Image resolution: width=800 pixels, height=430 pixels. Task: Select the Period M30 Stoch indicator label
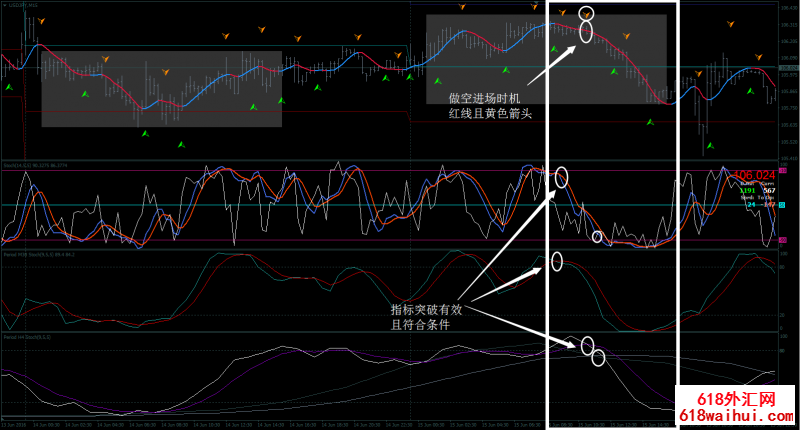click(x=35, y=255)
